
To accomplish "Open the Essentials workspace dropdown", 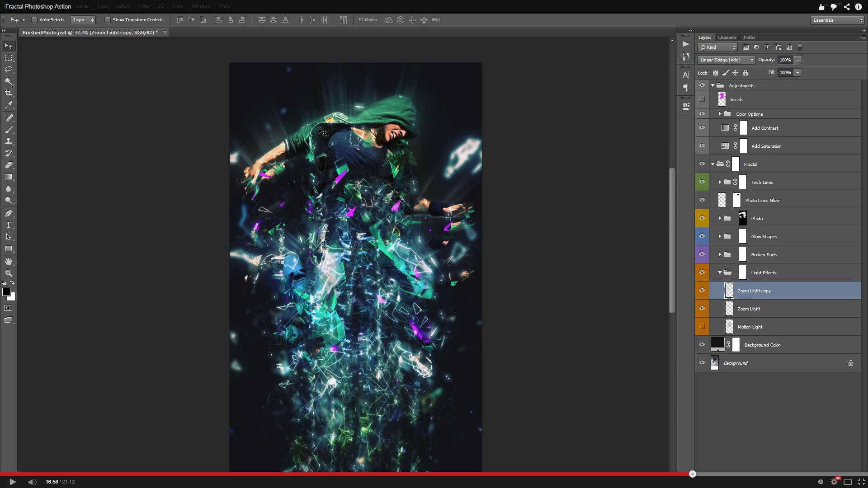I will coord(837,20).
